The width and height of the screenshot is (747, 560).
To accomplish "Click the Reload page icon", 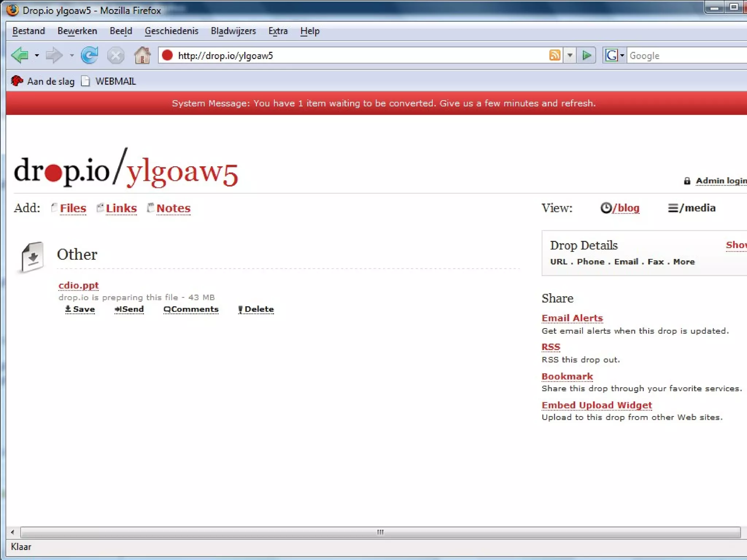I will 89,55.
